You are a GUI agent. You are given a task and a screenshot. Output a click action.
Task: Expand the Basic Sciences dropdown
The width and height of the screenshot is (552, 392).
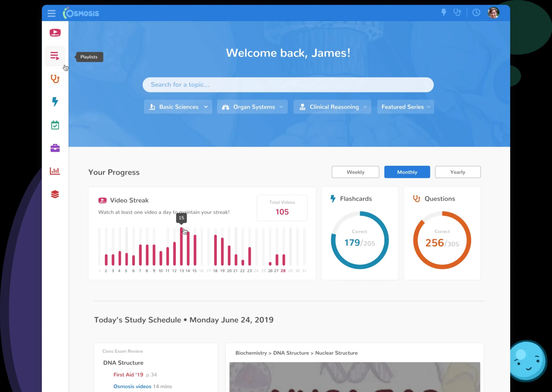pyautogui.click(x=178, y=107)
